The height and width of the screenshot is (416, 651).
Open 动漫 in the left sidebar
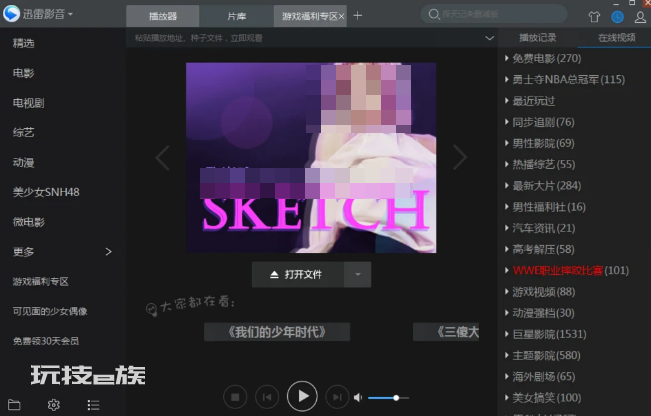24,163
